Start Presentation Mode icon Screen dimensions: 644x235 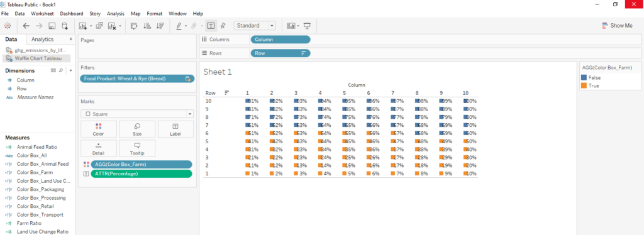(x=307, y=25)
